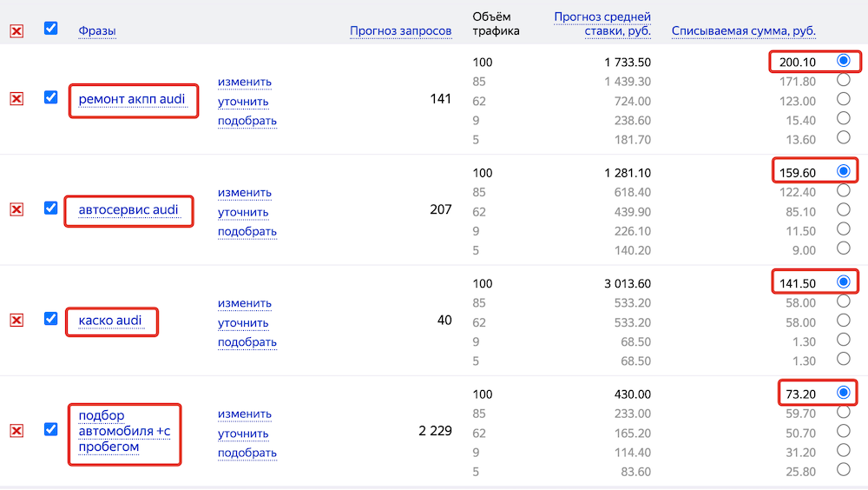Choose the 85.10 traffic volume radio
The height and width of the screenshot is (490, 868).
coord(843,209)
